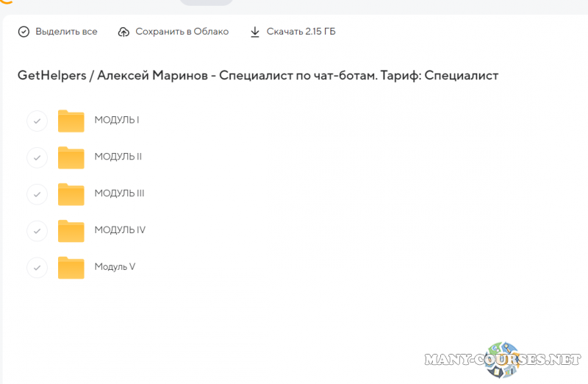Select the checkbox next to МОДУЛЬ II
Screen dimensions: 588x384
pyautogui.click(x=37, y=157)
